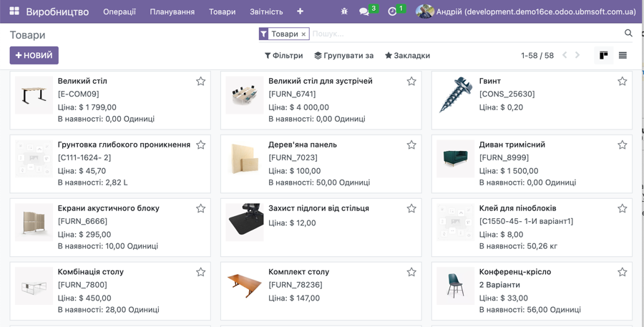Screen dimensions: 644x327
Task: Open the Операції menu
Action: (x=119, y=11)
